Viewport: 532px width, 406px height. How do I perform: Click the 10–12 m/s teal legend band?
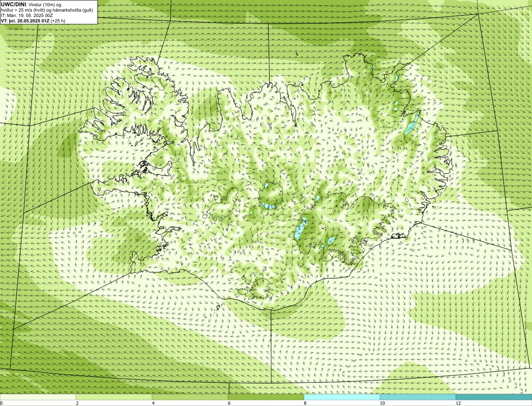pos(418,397)
